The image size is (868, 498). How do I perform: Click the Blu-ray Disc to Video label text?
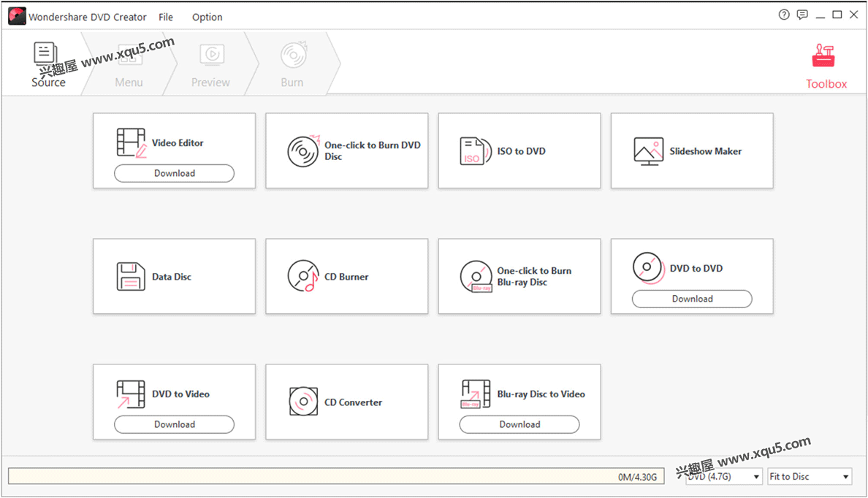point(541,394)
